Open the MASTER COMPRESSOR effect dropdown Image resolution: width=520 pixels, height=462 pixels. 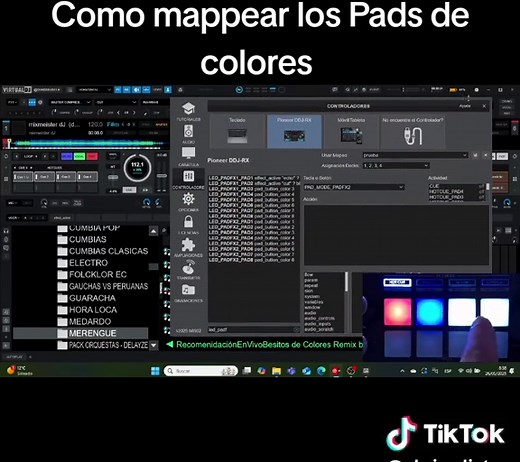(x=70, y=102)
